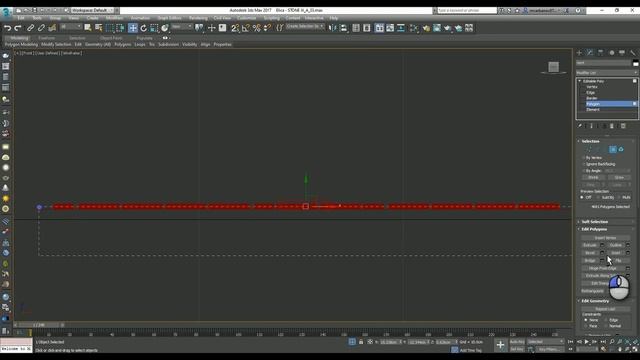Activate Select and Place tool
The image size is (640, 360).
[x=165, y=28]
